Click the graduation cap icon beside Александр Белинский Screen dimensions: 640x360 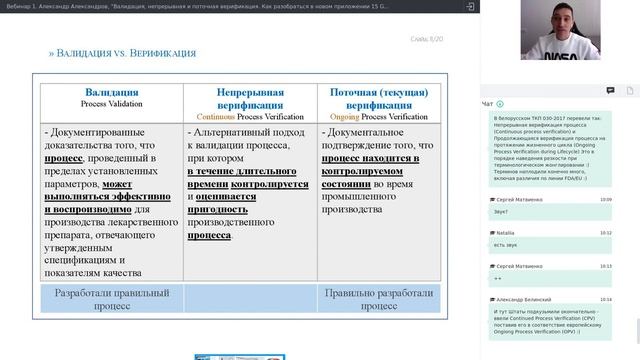point(492,300)
